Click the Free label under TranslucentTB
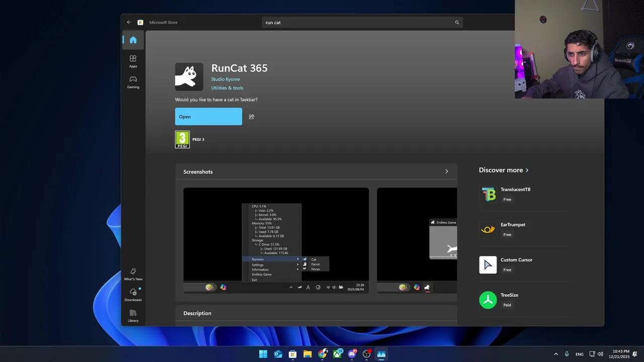Viewport: 644px width, 362px height. [x=507, y=200]
